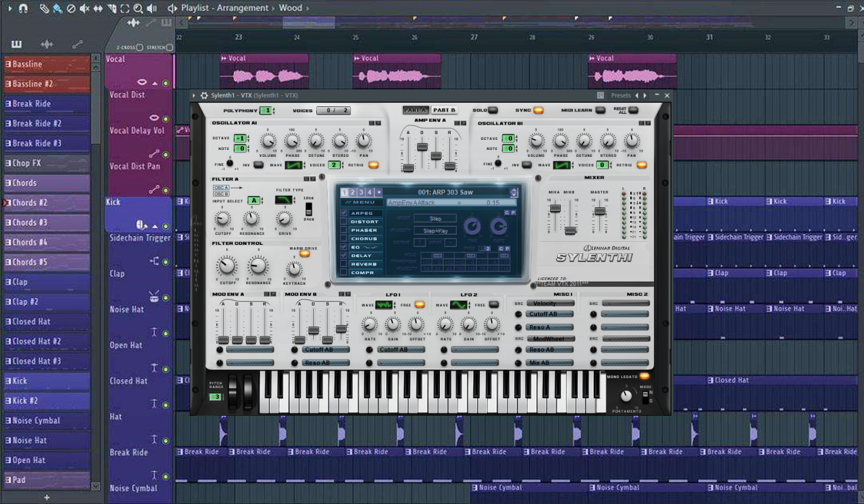Add a new pattern with plus button
The image size is (864, 504).
(47, 497)
